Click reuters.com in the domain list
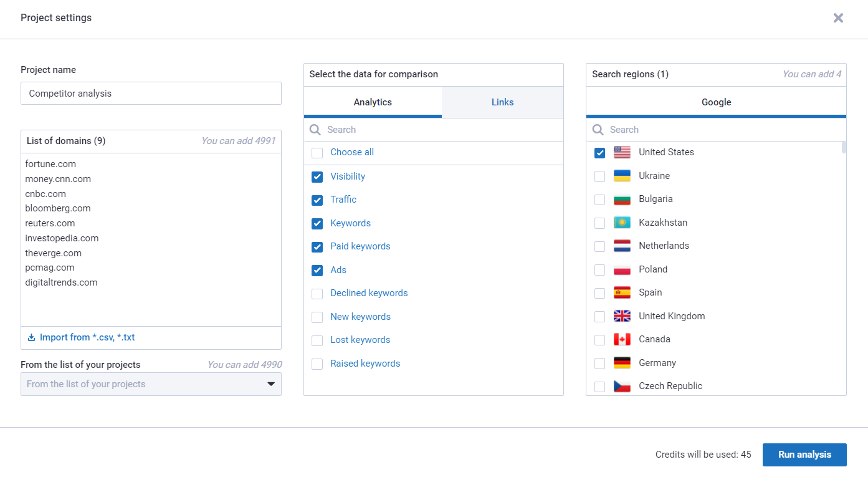Viewport: 868px width, 477px height. (50, 223)
